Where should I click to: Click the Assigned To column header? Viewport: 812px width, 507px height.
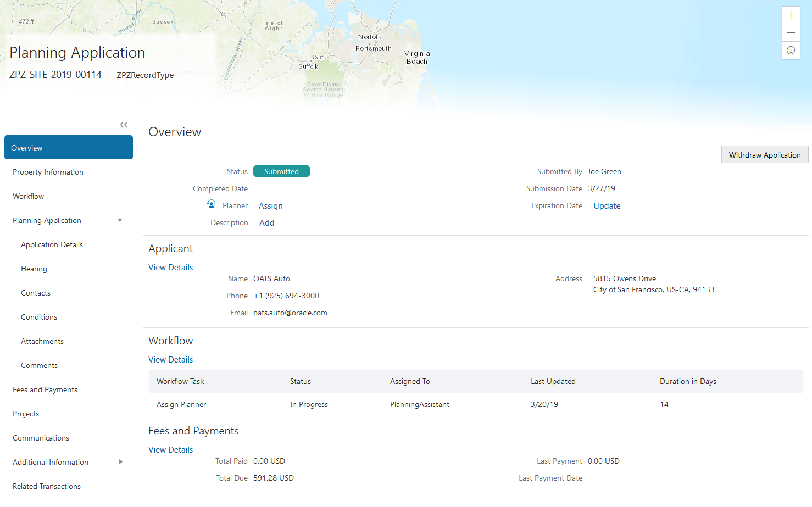coord(410,381)
